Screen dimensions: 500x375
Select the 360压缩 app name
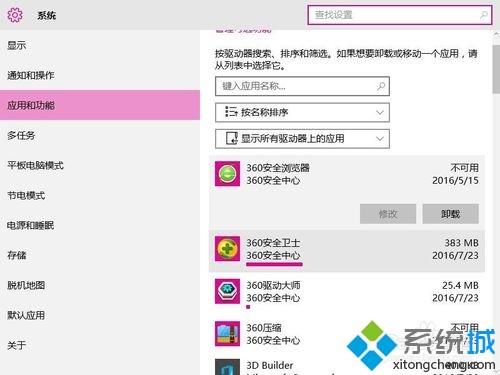(x=264, y=328)
